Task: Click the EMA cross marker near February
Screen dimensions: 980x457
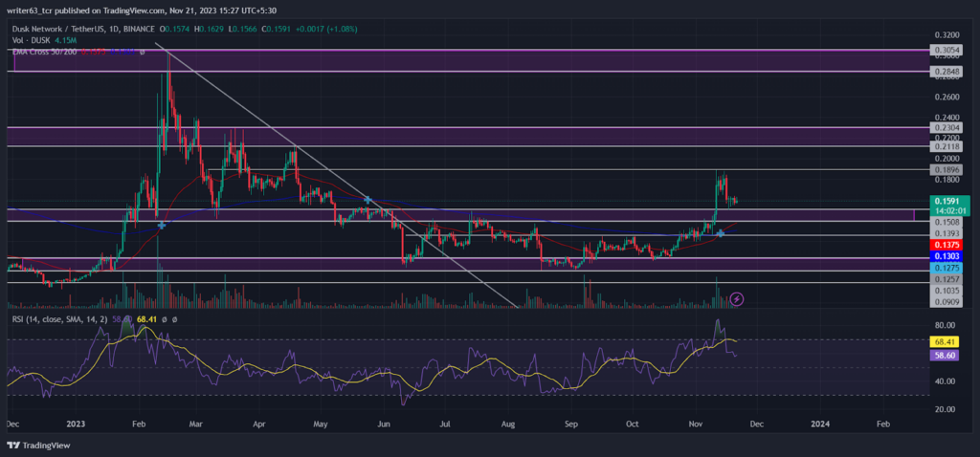Action: (161, 225)
